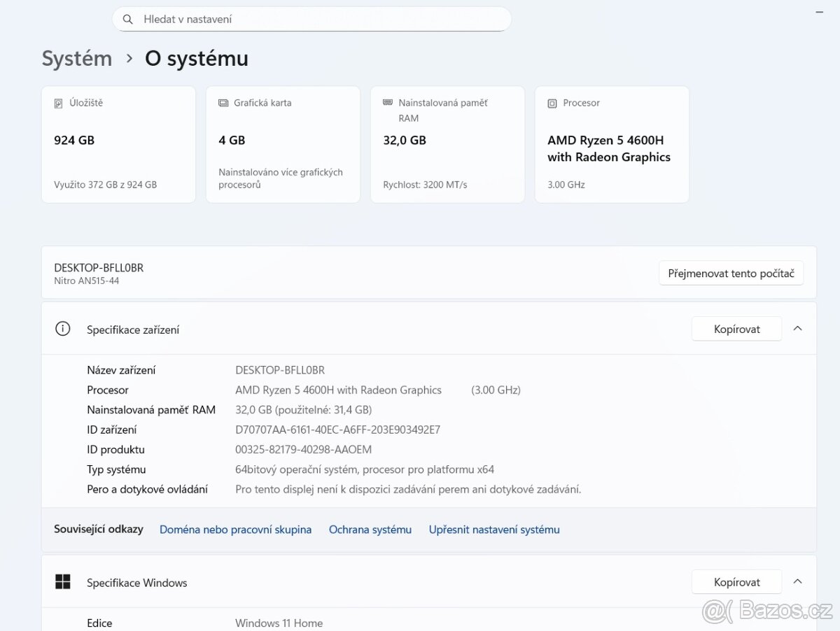
Task: Click the info icon beside Specifikace zařízení
Action: coord(63,329)
